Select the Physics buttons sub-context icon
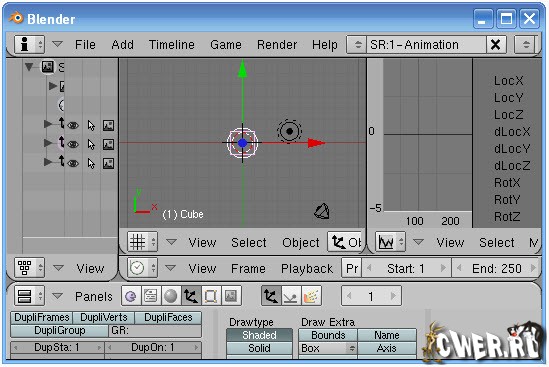This screenshot has width=549, height=367. (x=291, y=296)
